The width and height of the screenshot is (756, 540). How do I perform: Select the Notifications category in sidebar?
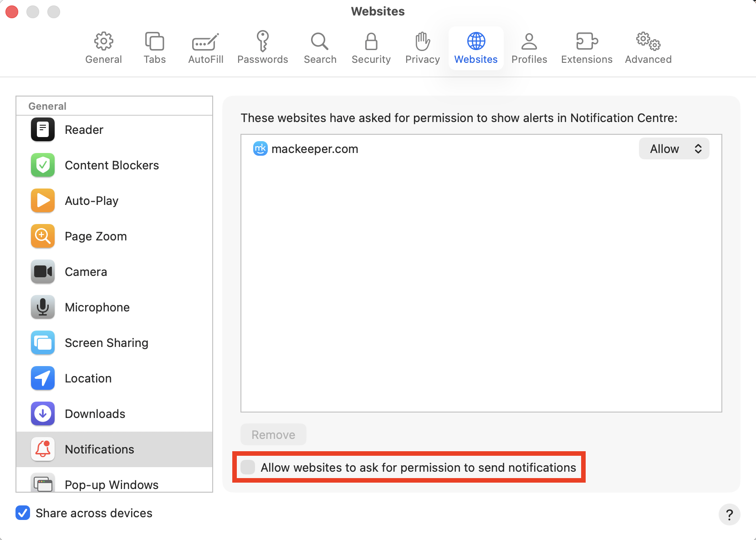pyautogui.click(x=99, y=449)
